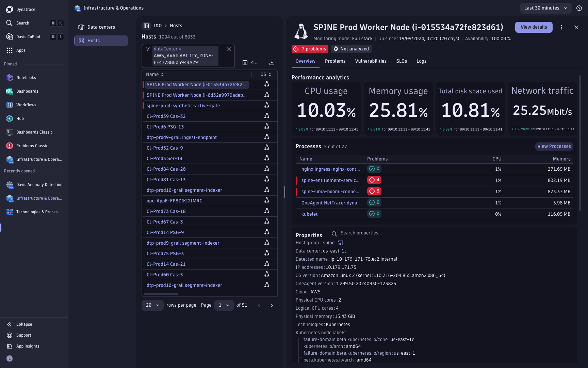Click the hosts table horizontal scrollbar

(161, 294)
